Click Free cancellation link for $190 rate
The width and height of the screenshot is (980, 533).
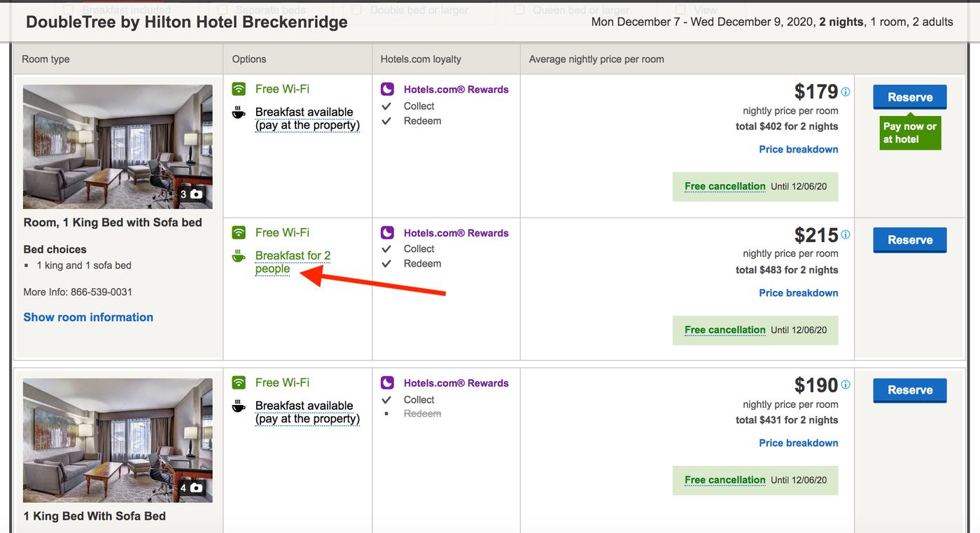[x=724, y=480]
